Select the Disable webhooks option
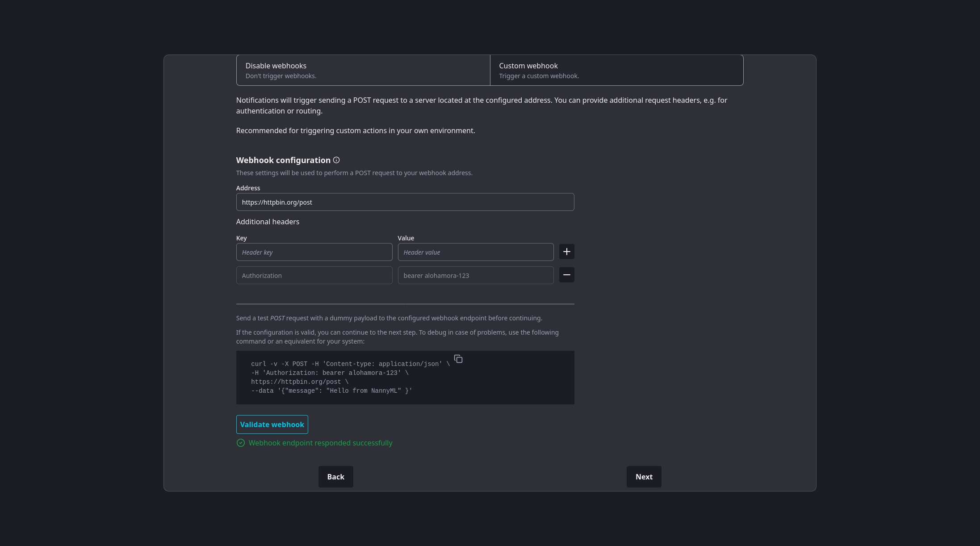This screenshot has height=546, width=980. pyautogui.click(x=363, y=70)
